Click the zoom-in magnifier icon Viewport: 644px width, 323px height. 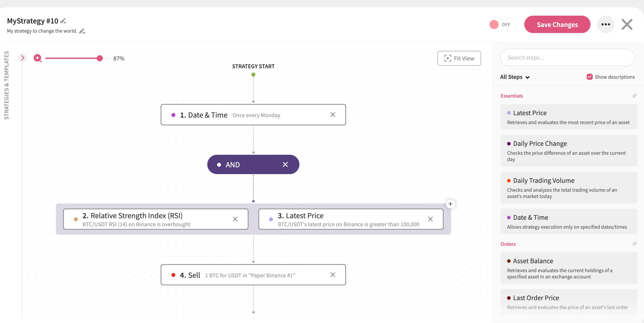click(x=38, y=58)
